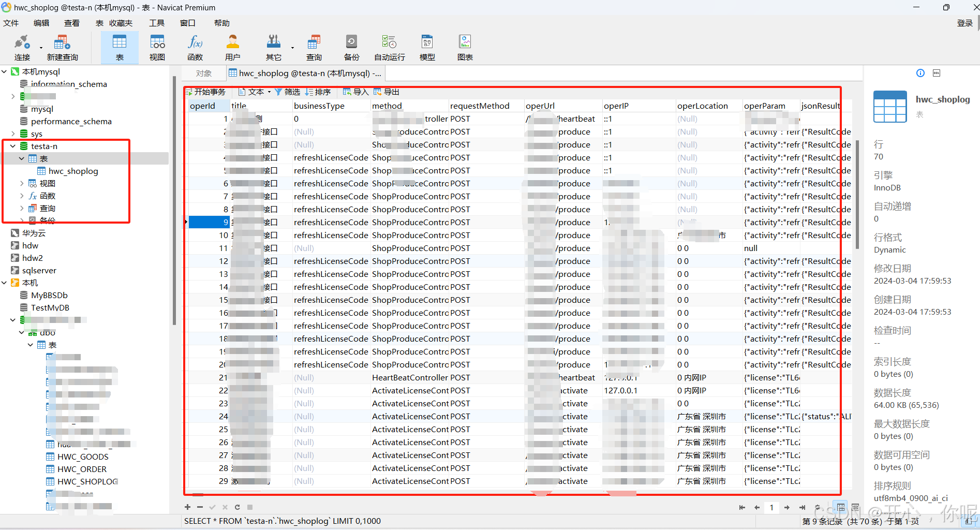This screenshot has width=980, height=530.
Task: Open the 连接 (Connection) icon
Action: (x=22, y=47)
